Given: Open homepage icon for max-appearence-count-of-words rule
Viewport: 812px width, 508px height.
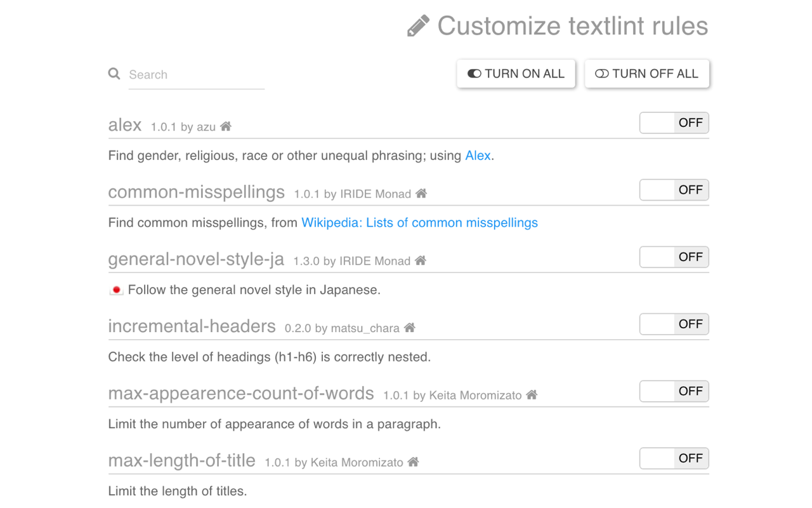Looking at the screenshot, I should [532, 394].
